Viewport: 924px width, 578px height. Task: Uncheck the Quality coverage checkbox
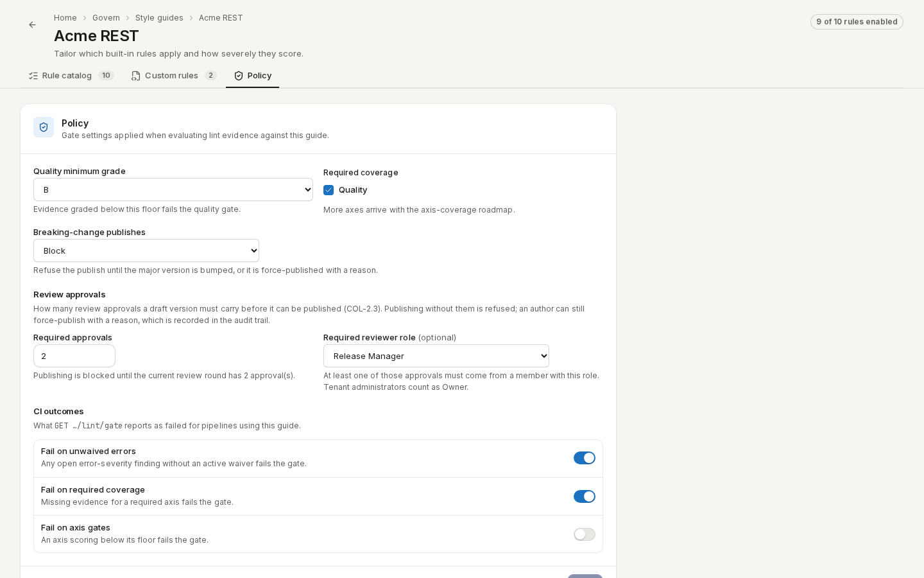(329, 190)
